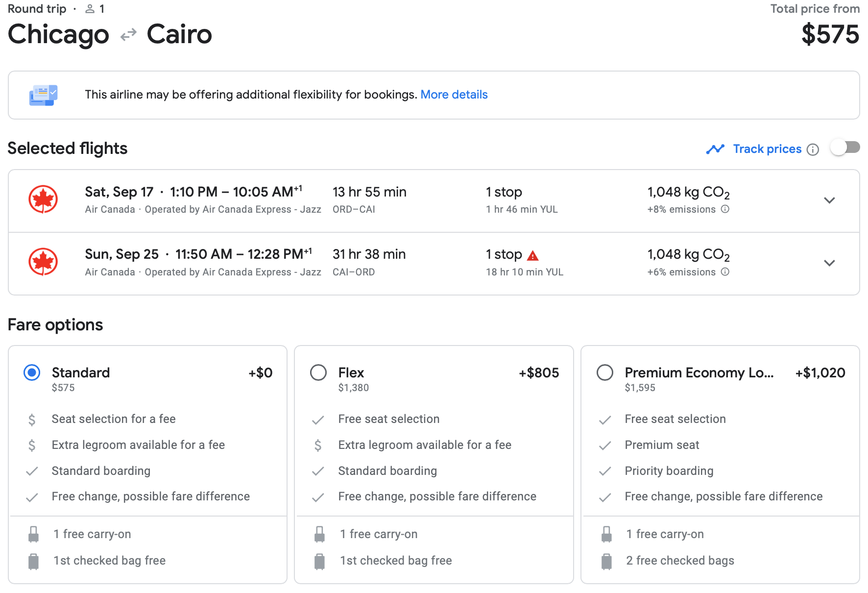Expand the Sun, Sep 25 flight details
The width and height of the screenshot is (868, 593).
(x=829, y=263)
